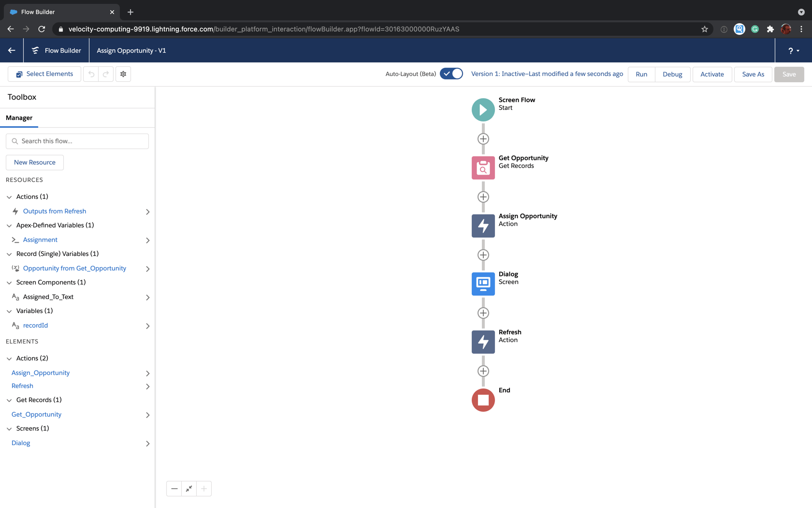Open the Dialog screen element icon
Screen dimensions: 812x508
click(483, 284)
